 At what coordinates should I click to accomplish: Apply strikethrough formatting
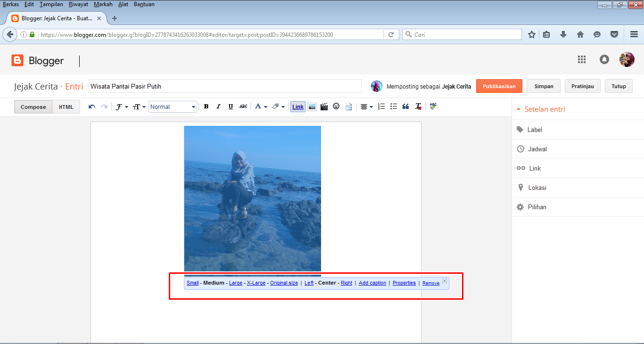click(x=243, y=106)
